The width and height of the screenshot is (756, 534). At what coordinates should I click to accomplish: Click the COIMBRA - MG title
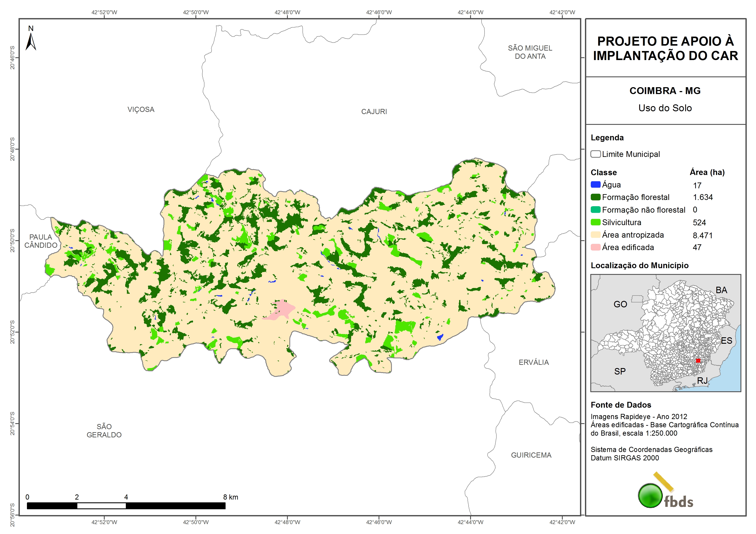click(665, 91)
